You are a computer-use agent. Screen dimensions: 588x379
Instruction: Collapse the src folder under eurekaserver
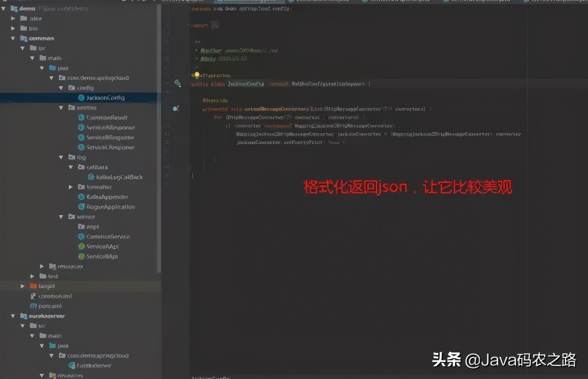23,326
